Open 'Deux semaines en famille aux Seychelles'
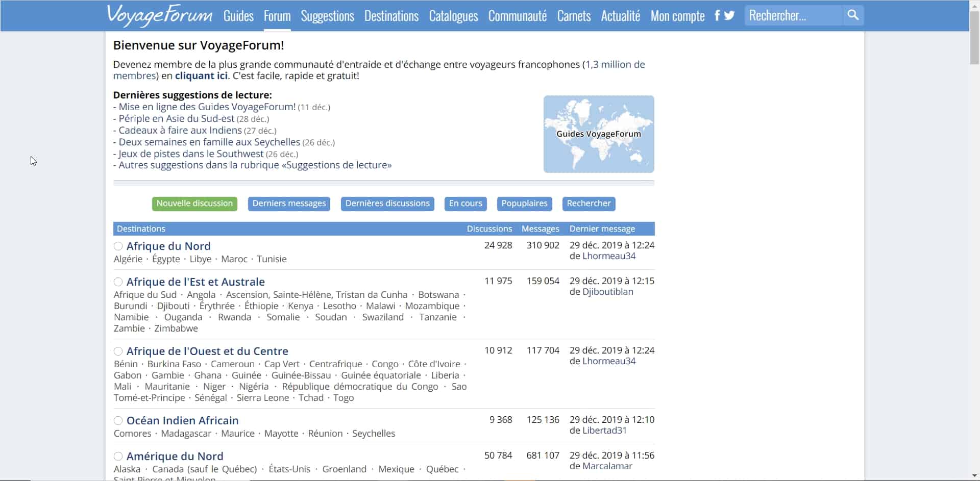980x481 pixels. point(209,142)
